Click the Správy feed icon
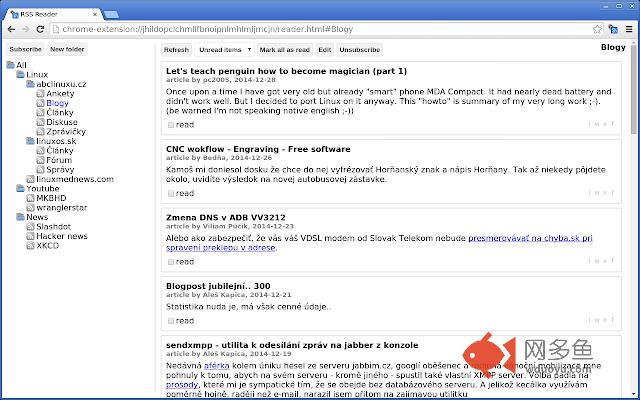640x400 pixels. click(x=40, y=169)
